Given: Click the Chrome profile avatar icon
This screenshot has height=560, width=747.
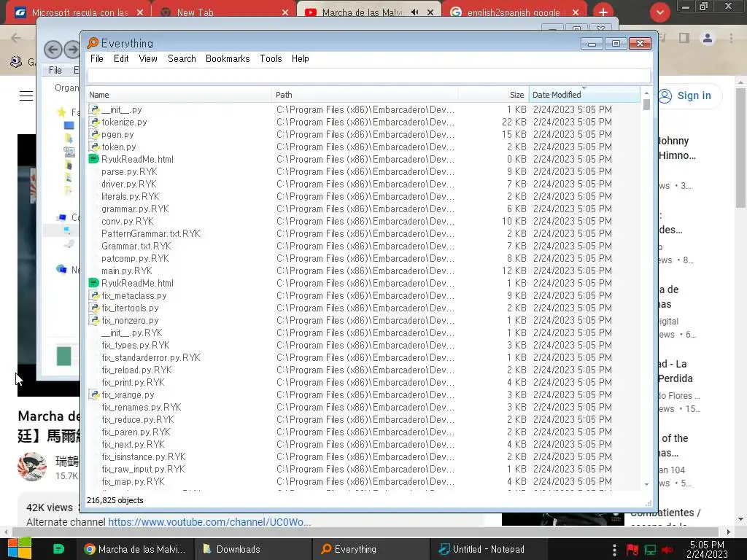Looking at the screenshot, I should [708, 38].
